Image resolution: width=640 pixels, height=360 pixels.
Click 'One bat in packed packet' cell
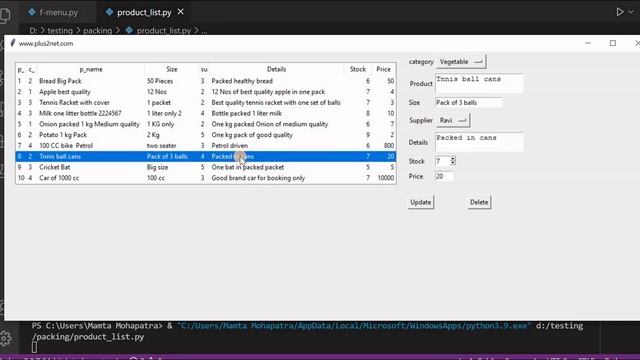coord(247,167)
